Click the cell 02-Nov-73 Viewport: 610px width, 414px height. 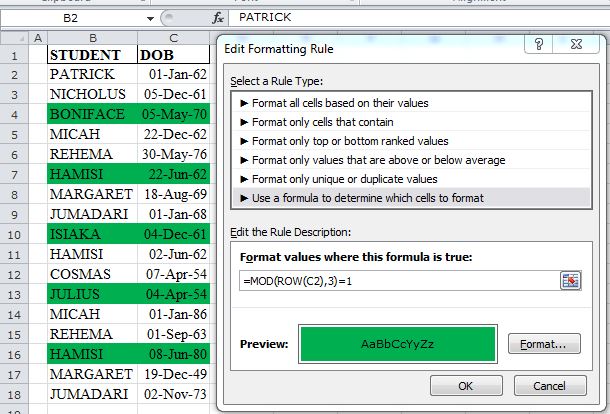(x=174, y=394)
